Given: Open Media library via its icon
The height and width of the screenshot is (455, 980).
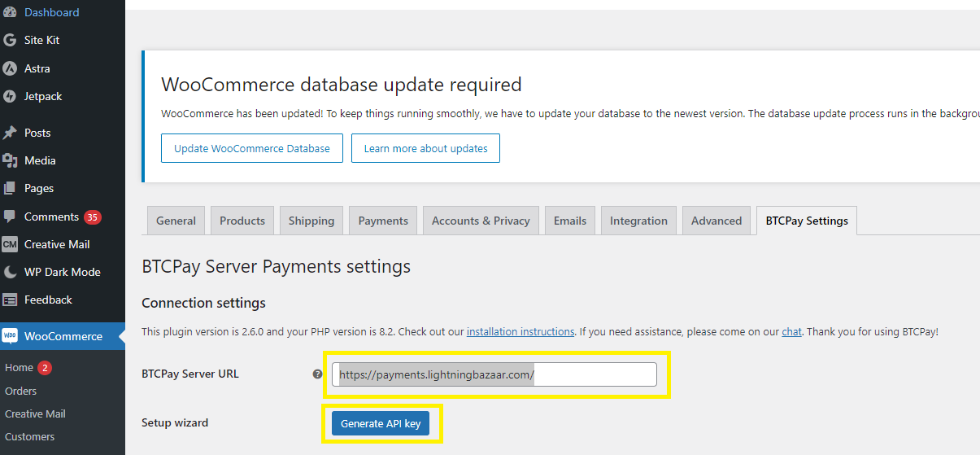Looking at the screenshot, I should point(10,160).
